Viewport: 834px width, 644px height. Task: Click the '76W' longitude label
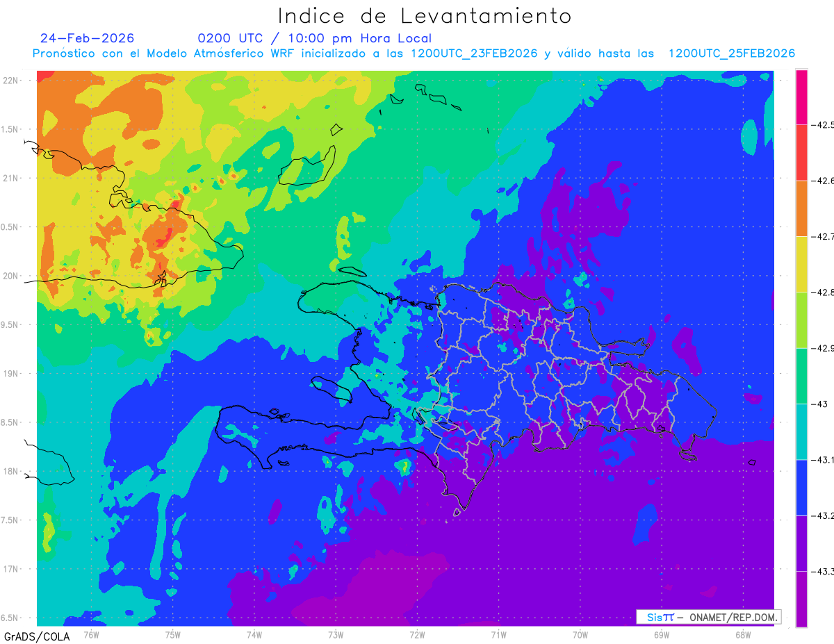(91, 634)
